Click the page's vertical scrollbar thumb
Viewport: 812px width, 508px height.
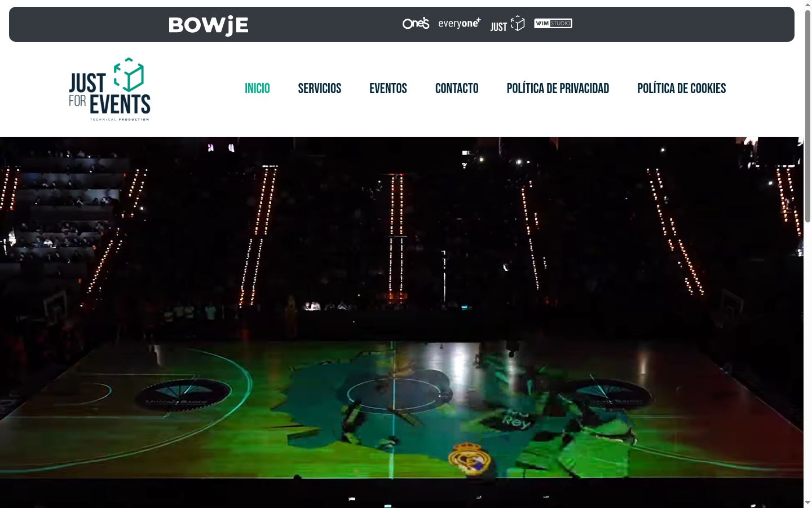tap(807, 116)
